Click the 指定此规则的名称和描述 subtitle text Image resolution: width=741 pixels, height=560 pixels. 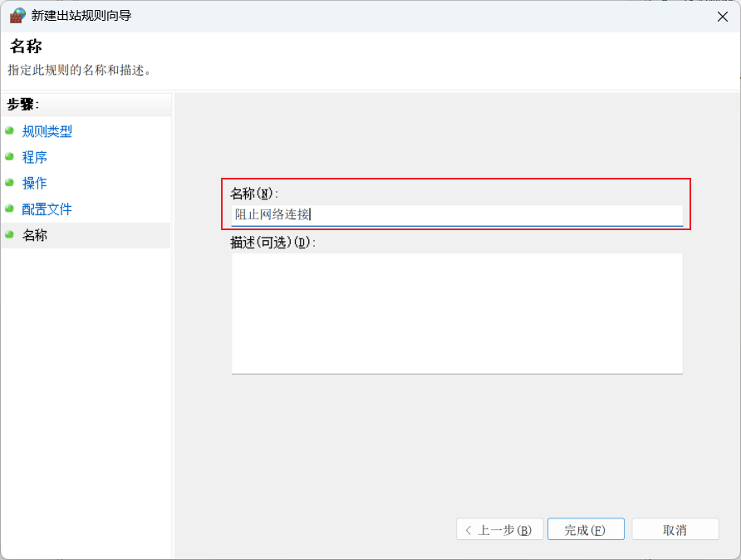click(80, 71)
